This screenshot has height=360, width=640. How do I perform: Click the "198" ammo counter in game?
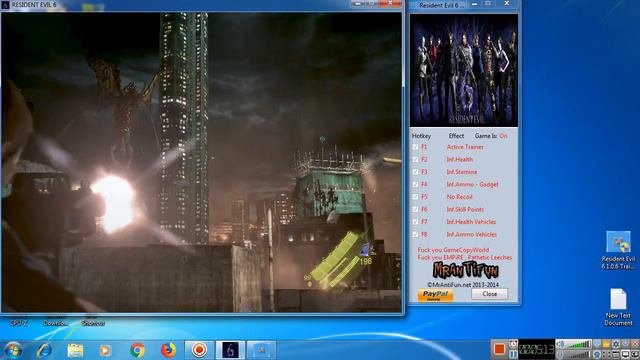[366, 261]
